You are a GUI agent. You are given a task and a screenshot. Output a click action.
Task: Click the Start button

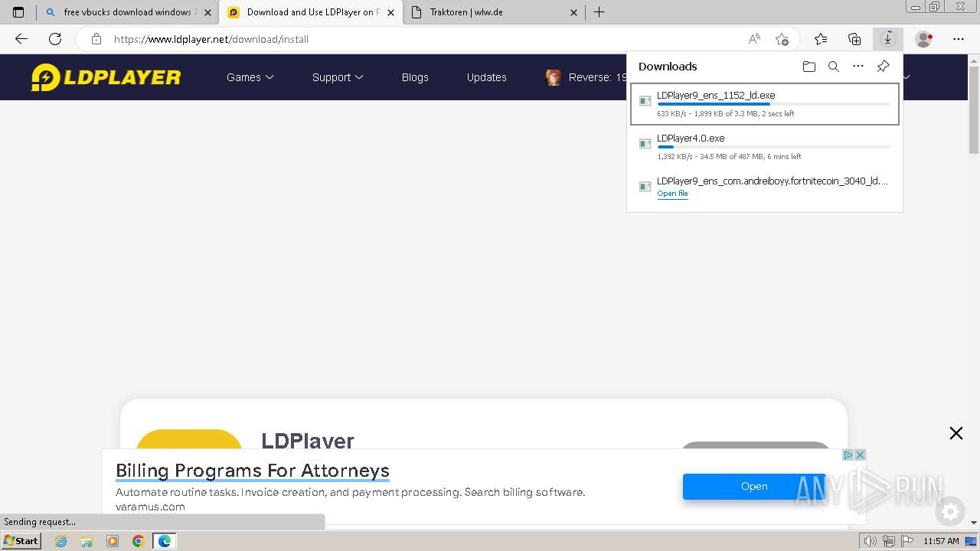[x=21, y=541]
